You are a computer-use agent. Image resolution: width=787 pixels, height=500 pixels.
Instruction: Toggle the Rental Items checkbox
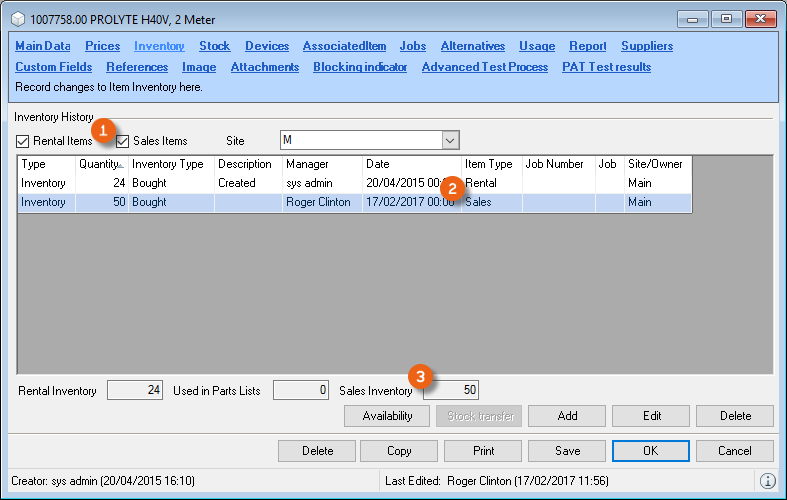[23, 141]
